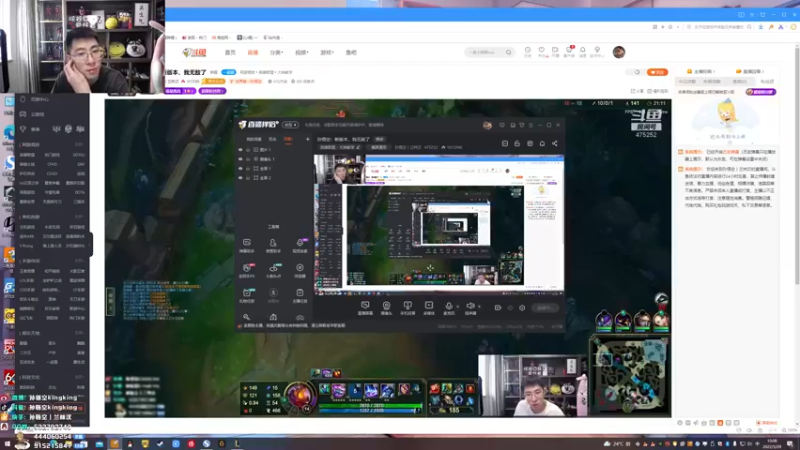
Task: Click the orange 关注 follow button
Action: point(657,72)
